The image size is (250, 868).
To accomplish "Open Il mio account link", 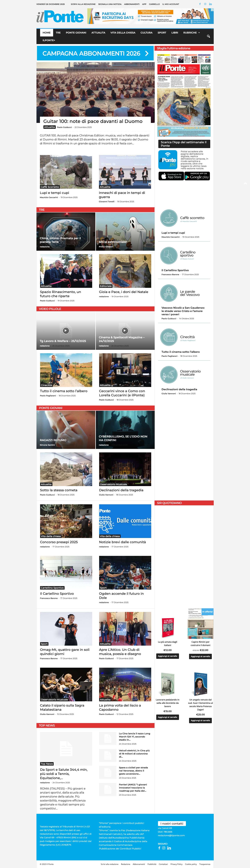I will (171, 4).
